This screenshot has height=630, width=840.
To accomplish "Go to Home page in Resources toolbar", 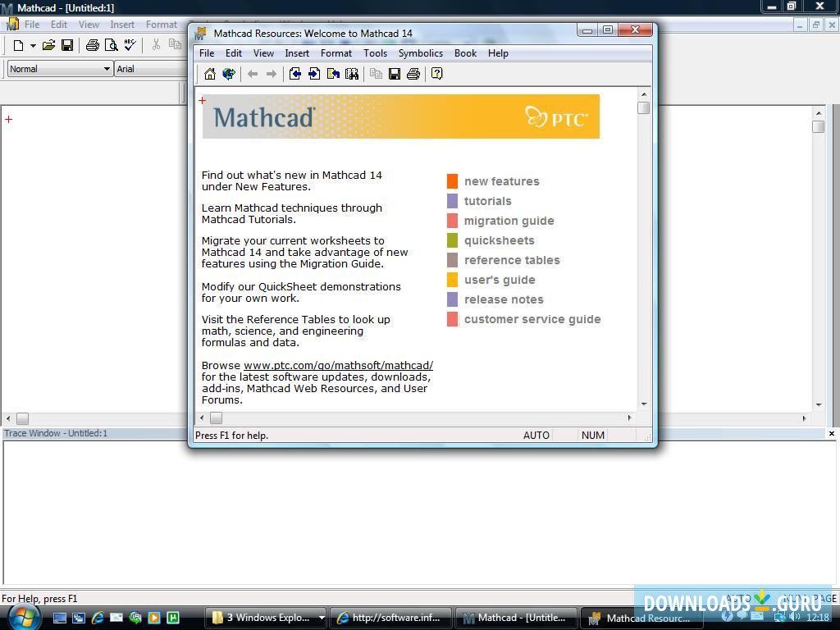I will [x=210, y=74].
